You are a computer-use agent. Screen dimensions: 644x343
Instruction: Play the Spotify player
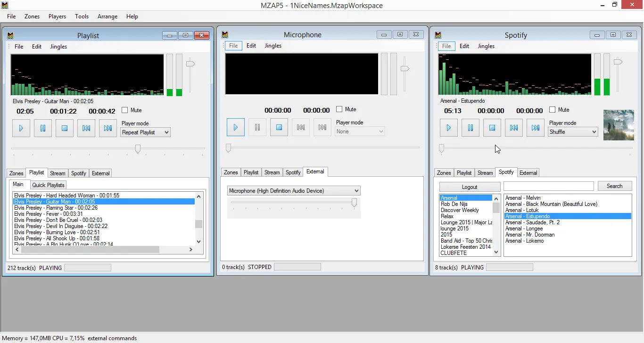(449, 128)
